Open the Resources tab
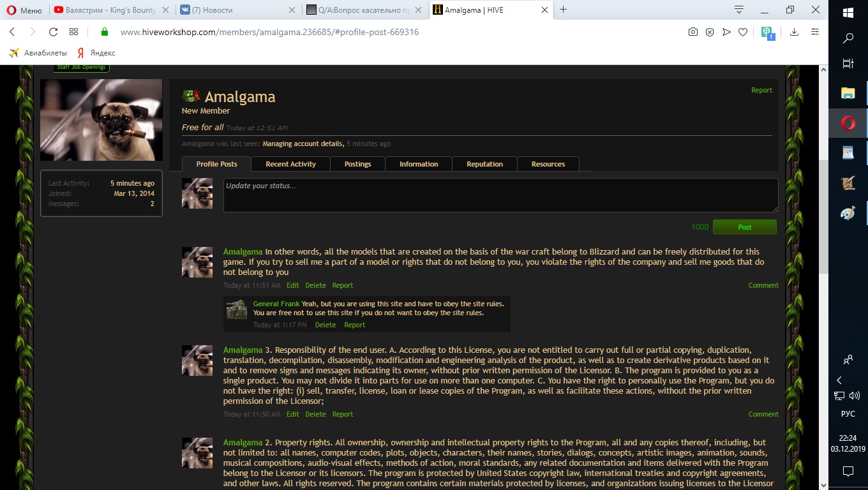The height and width of the screenshot is (490, 868). click(x=548, y=164)
